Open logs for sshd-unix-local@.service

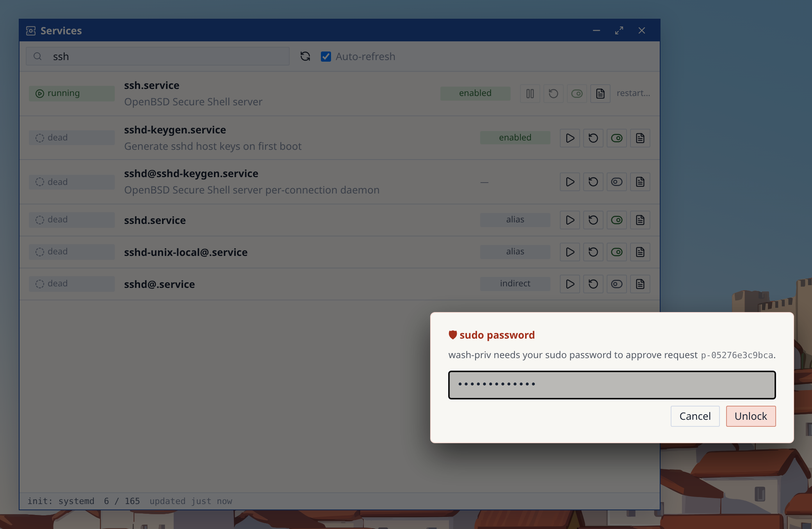click(640, 252)
